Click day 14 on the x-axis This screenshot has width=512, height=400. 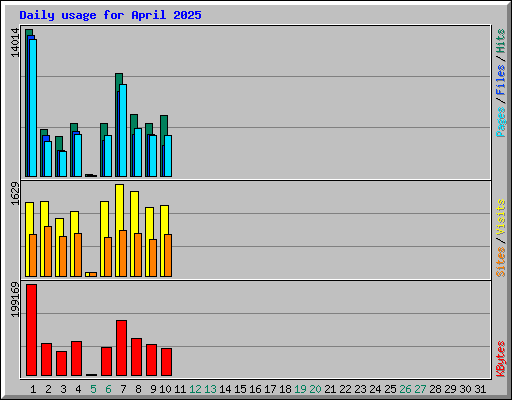point(225,389)
